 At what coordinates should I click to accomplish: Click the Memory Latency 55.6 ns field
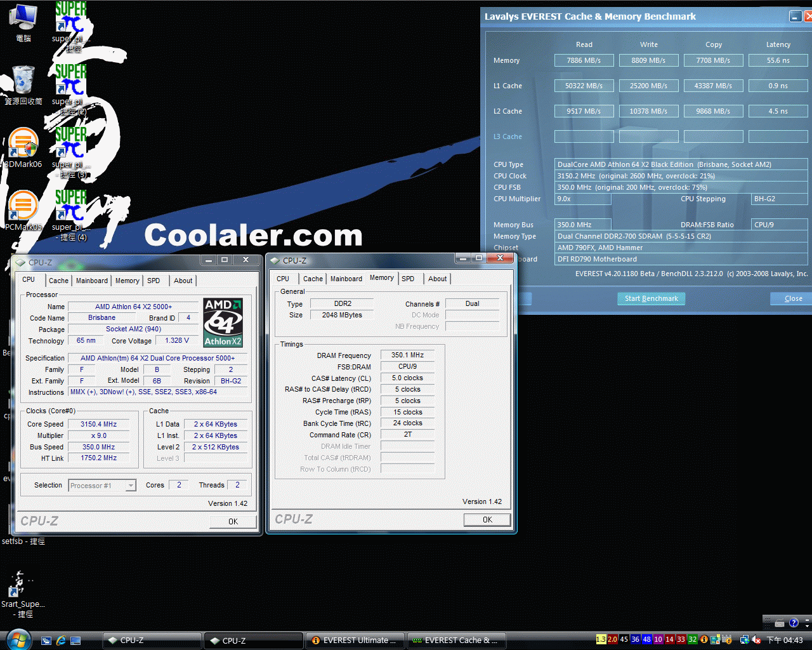click(x=778, y=60)
